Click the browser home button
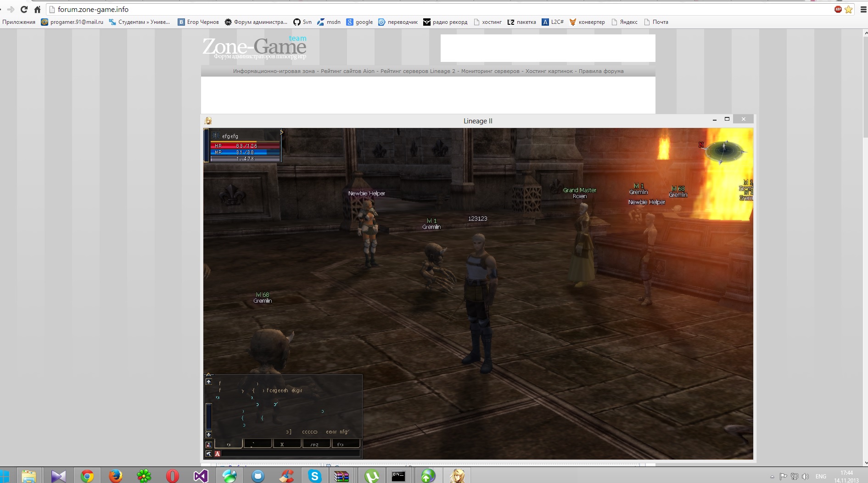 38,9
